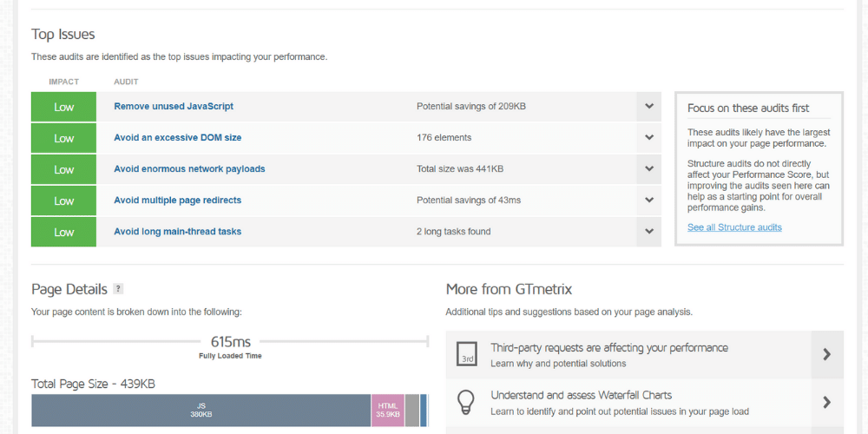868x434 pixels.
Task: Select the JS 380KB segment in size bar
Action: click(201, 410)
